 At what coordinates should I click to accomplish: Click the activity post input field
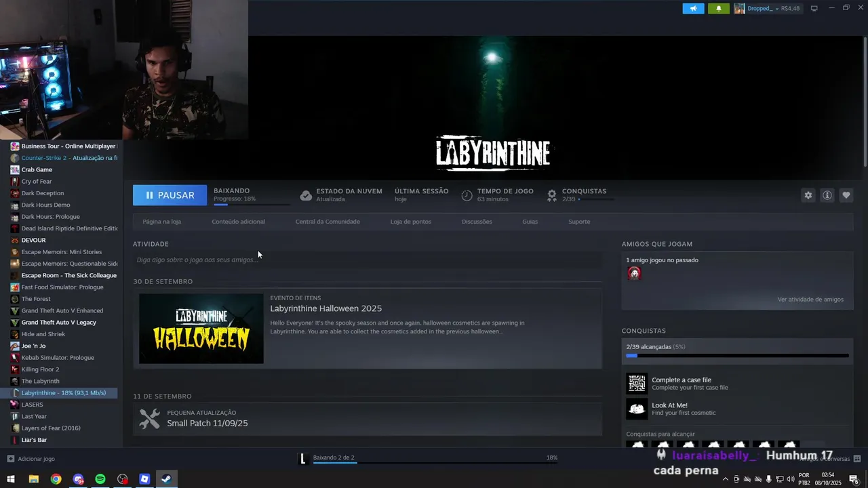click(367, 260)
